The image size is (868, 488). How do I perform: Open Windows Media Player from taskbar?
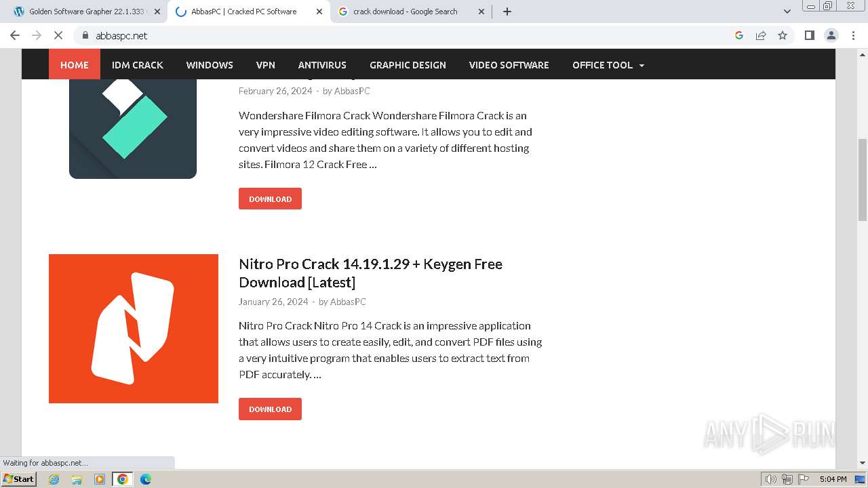point(100,479)
